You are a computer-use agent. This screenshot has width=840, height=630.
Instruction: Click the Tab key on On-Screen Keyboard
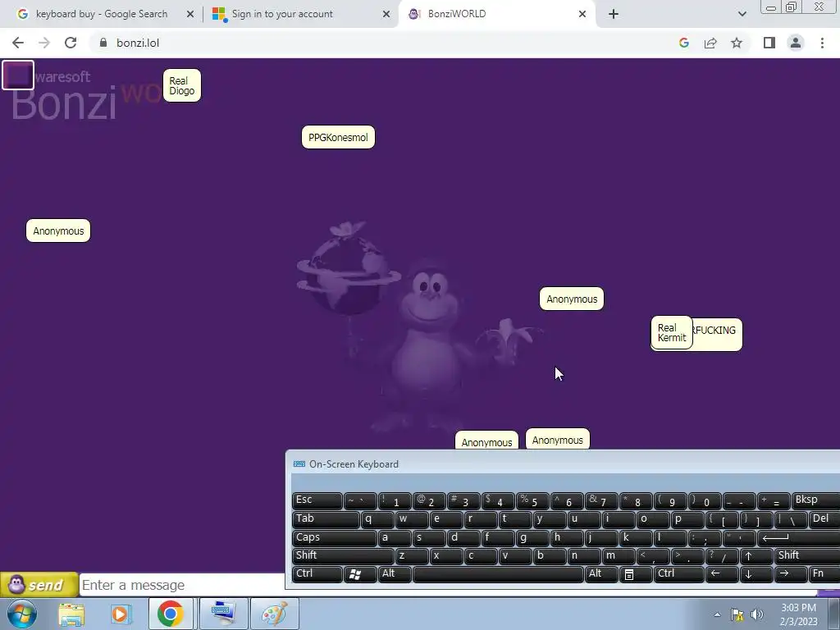pos(326,519)
